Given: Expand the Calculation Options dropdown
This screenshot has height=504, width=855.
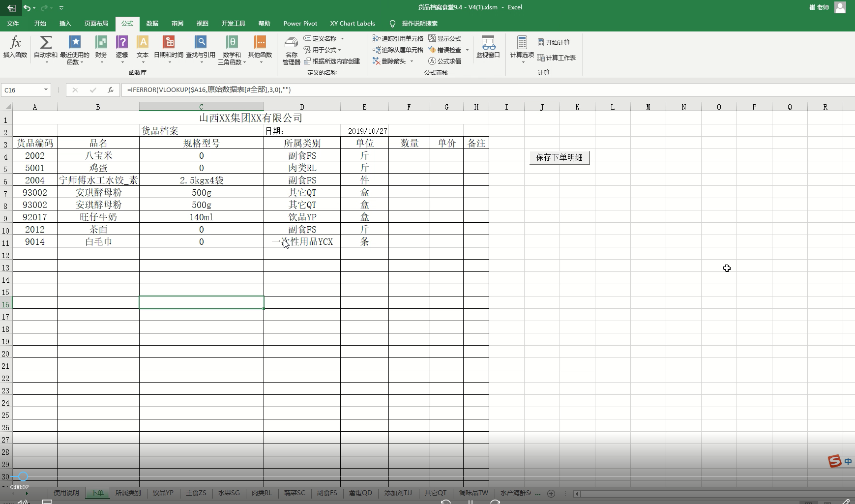Looking at the screenshot, I should [522, 50].
